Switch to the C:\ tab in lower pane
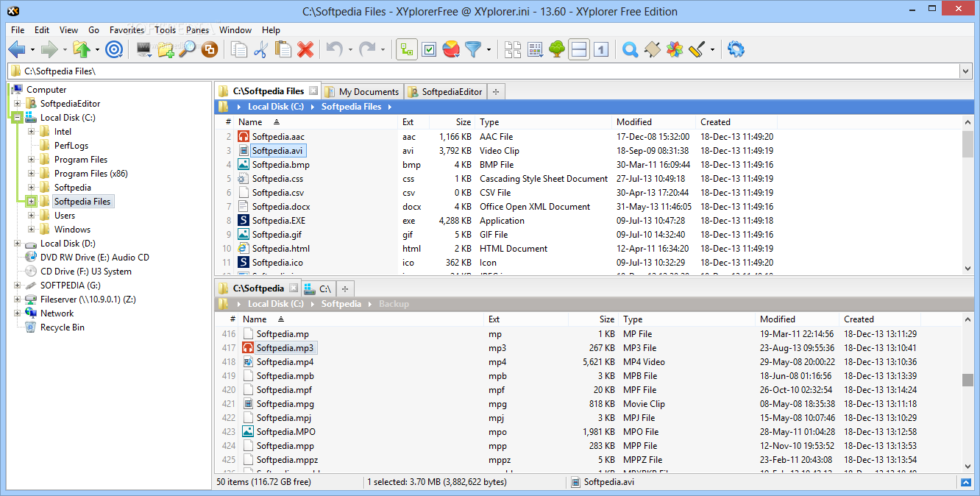 pyautogui.click(x=318, y=288)
